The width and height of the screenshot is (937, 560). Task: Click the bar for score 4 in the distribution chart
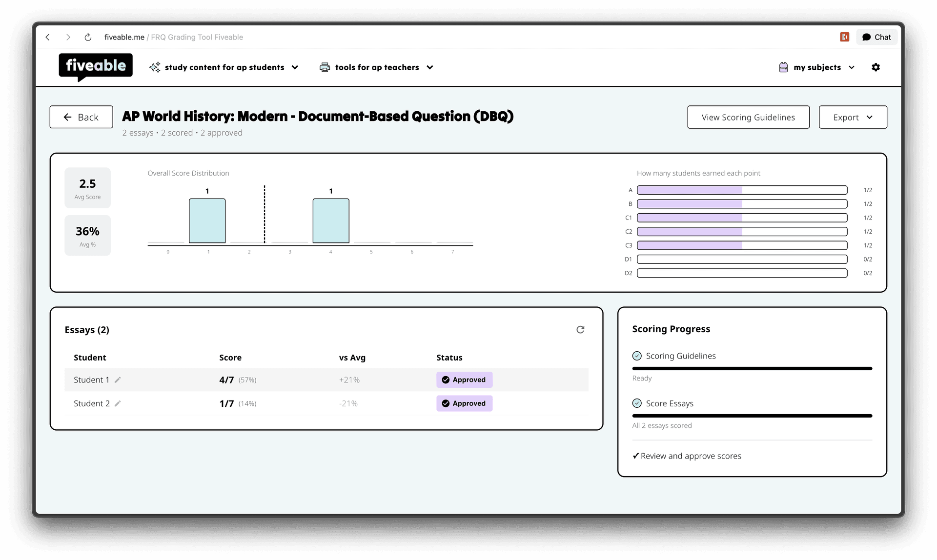coord(330,220)
